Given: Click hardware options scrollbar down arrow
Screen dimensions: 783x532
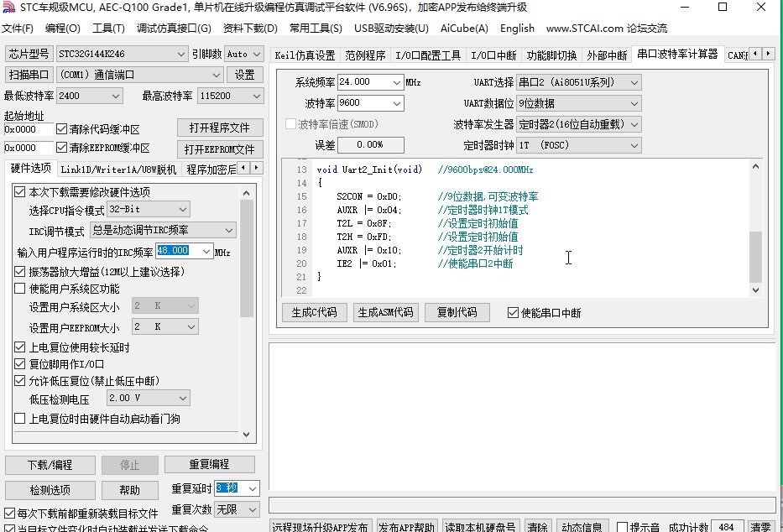Looking at the screenshot, I should click(246, 434).
